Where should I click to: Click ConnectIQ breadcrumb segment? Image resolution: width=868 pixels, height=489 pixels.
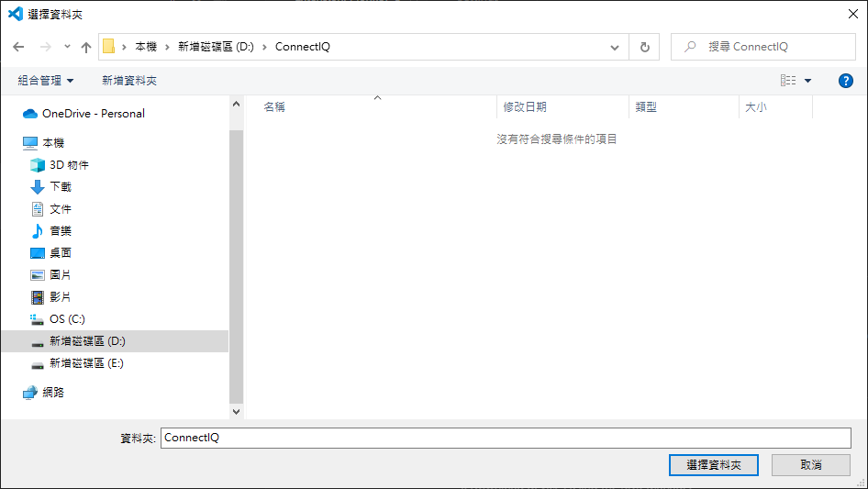pos(302,47)
